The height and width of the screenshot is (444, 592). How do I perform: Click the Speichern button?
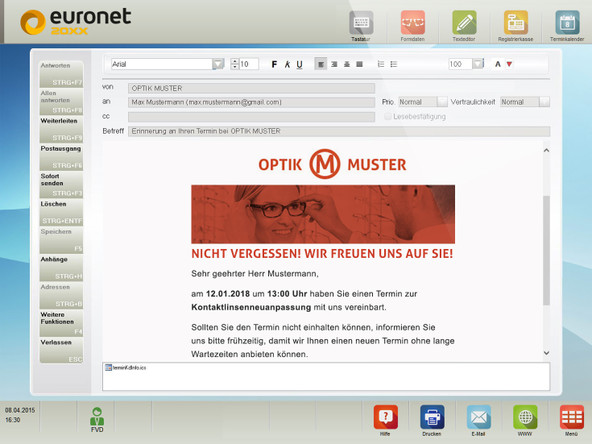[x=61, y=240]
